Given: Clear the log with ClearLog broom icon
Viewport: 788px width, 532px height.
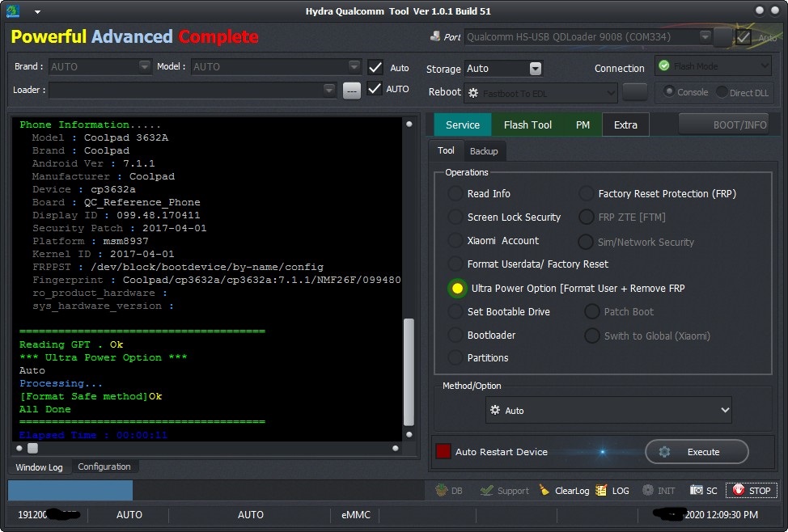Looking at the screenshot, I should pos(544,490).
